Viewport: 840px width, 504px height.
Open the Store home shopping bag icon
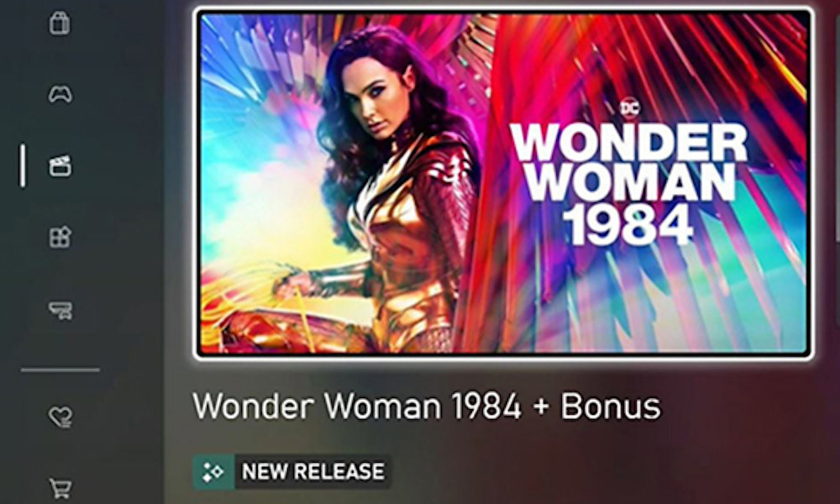point(60,22)
